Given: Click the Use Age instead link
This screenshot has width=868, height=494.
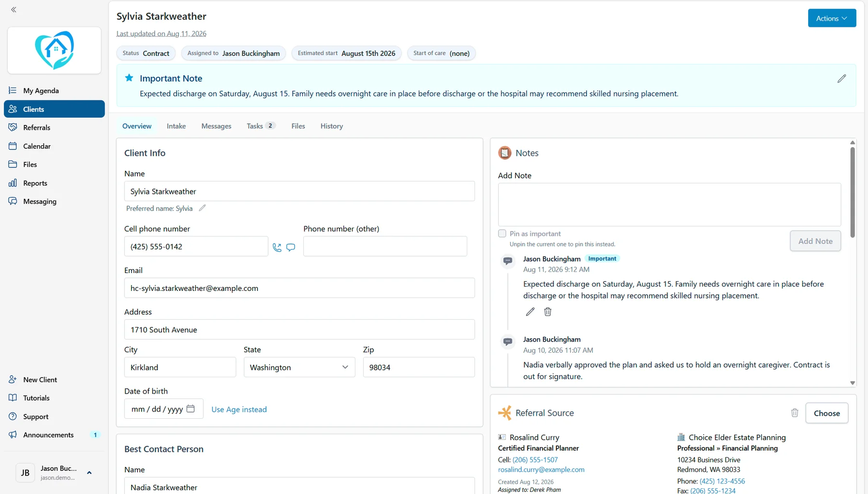Looking at the screenshot, I should click(239, 409).
